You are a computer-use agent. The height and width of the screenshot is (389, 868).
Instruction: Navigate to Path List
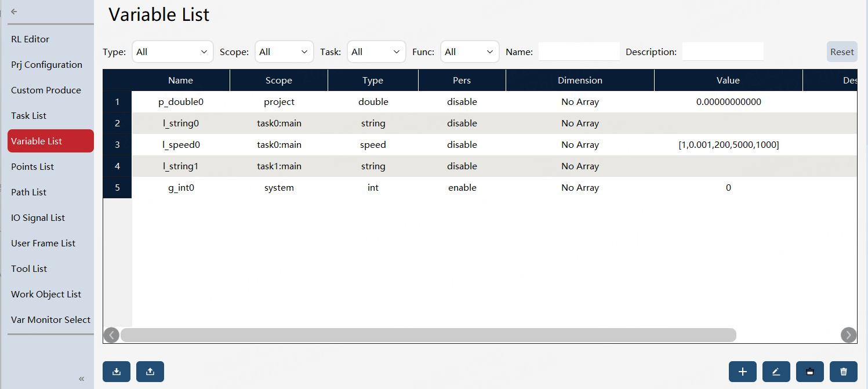point(50,192)
